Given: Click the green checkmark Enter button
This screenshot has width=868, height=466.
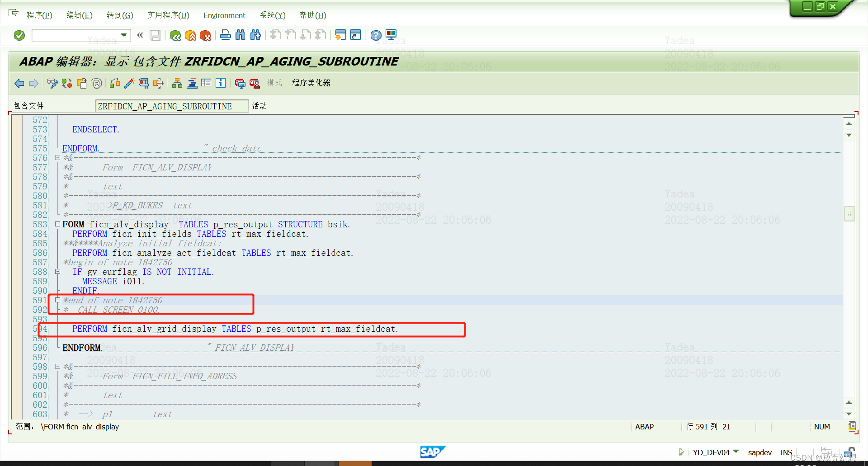Looking at the screenshot, I should [19, 35].
